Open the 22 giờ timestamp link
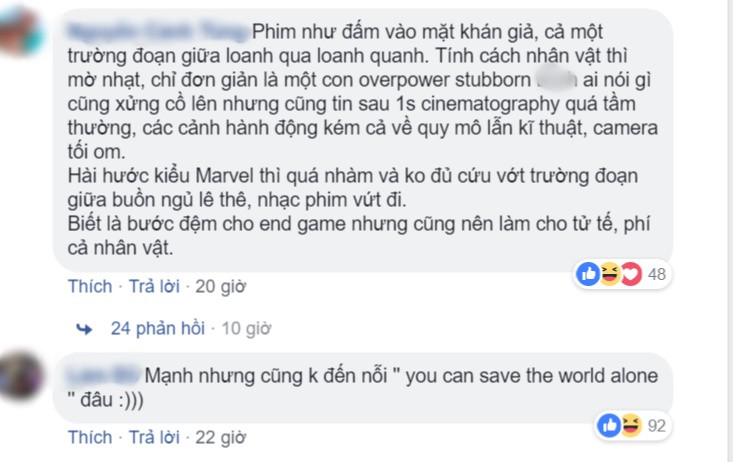Viewport: 733px width, 462px height. [221, 438]
